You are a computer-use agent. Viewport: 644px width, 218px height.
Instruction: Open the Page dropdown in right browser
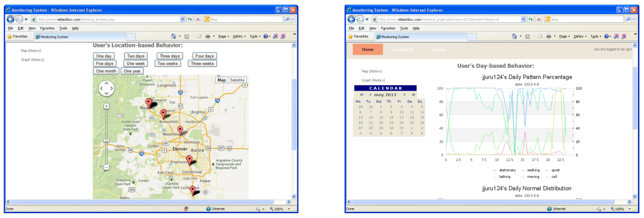(x=564, y=37)
